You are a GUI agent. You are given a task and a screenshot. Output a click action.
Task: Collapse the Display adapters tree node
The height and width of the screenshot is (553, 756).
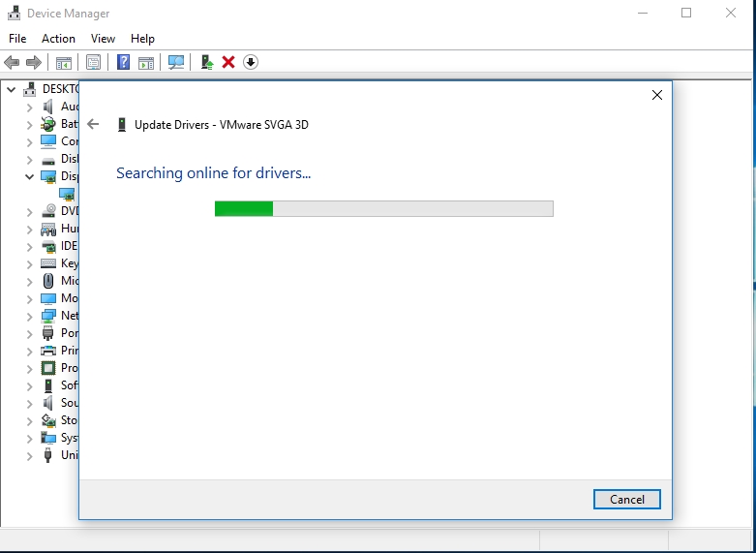(x=29, y=176)
